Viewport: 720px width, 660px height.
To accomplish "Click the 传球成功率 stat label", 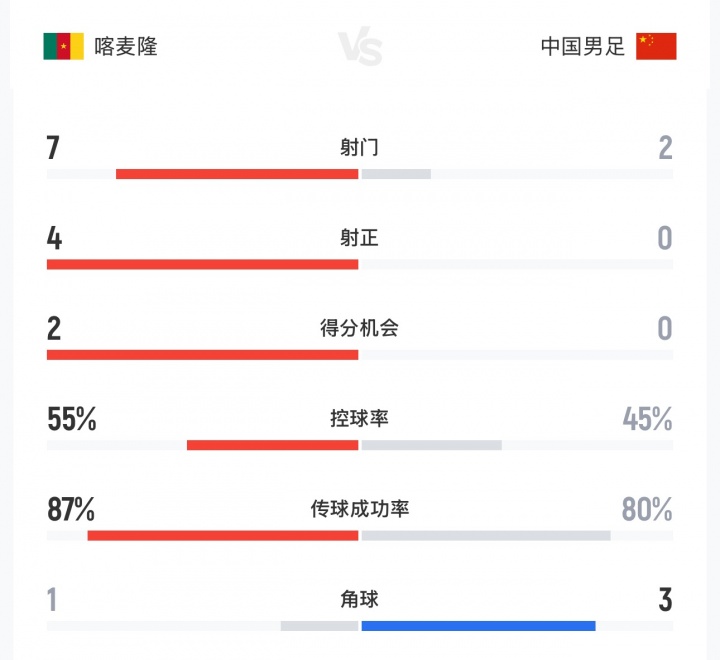I will tap(359, 509).
